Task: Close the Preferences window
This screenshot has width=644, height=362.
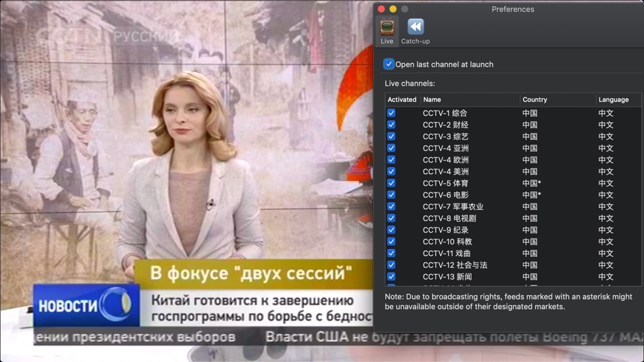Action: (381, 9)
